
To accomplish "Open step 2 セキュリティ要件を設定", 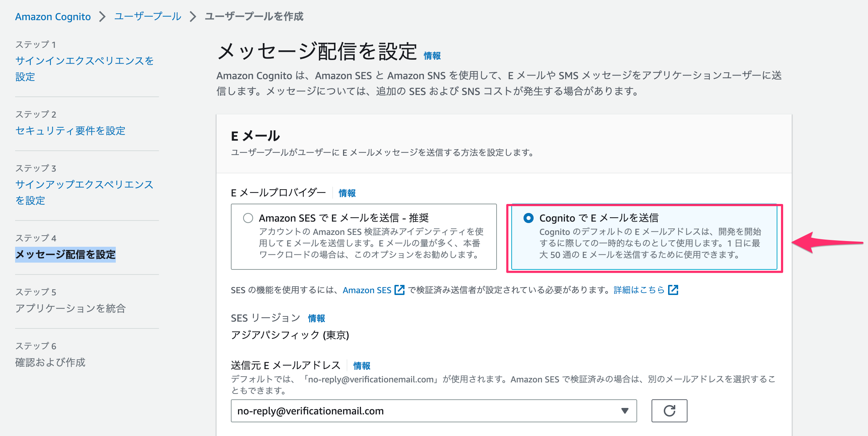I will pos(70,131).
